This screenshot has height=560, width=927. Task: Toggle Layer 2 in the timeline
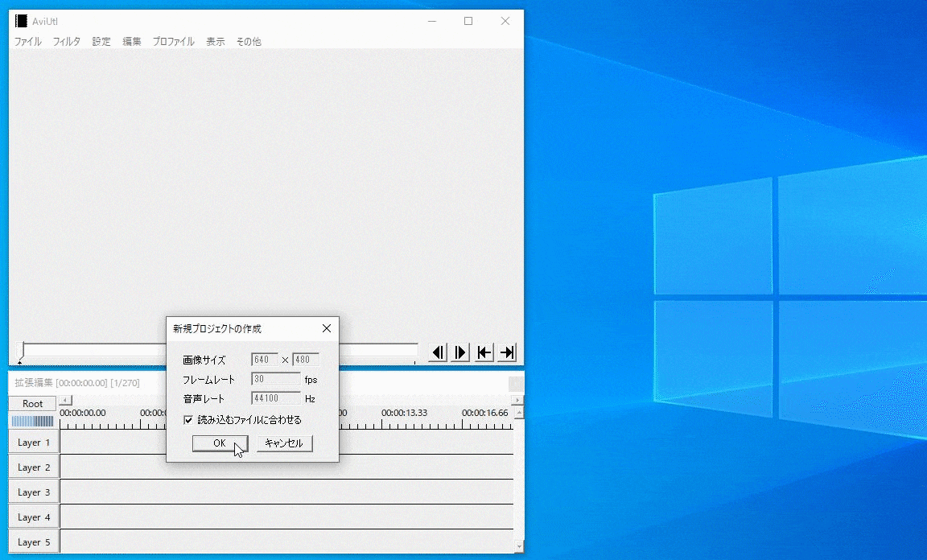coord(34,467)
